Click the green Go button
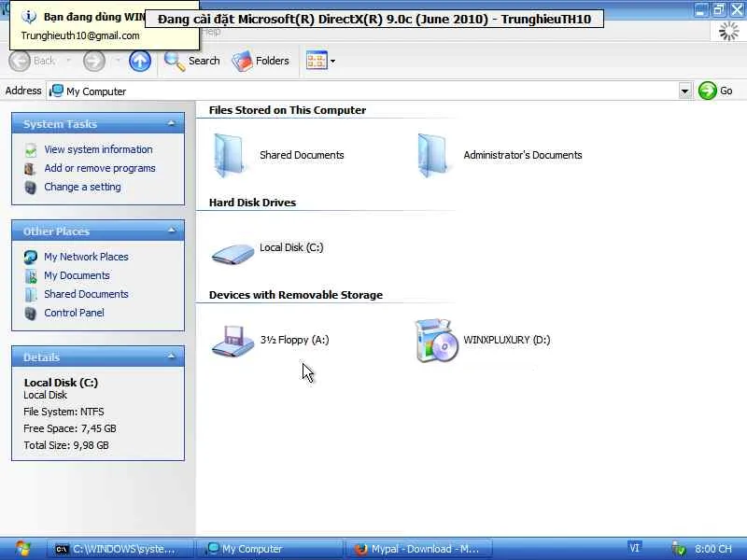 point(715,91)
